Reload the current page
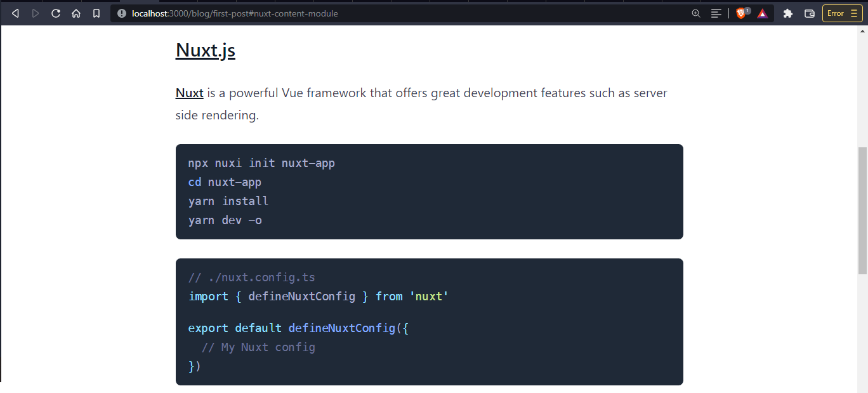Viewport: 868px width, 393px height. pyautogui.click(x=56, y=13)
